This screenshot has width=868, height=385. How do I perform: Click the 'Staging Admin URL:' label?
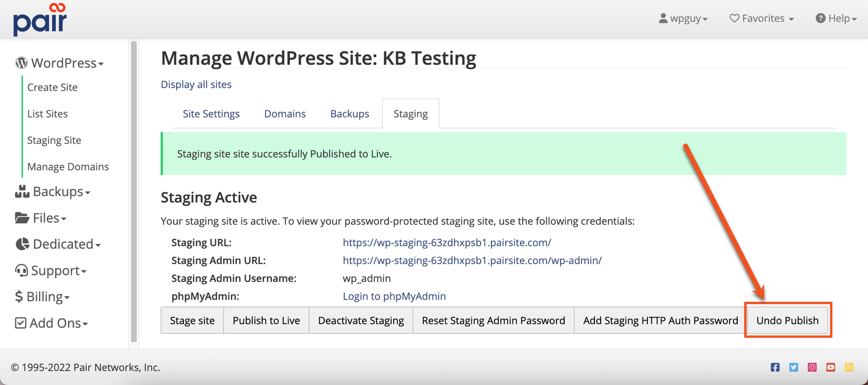tap(219, 260)
